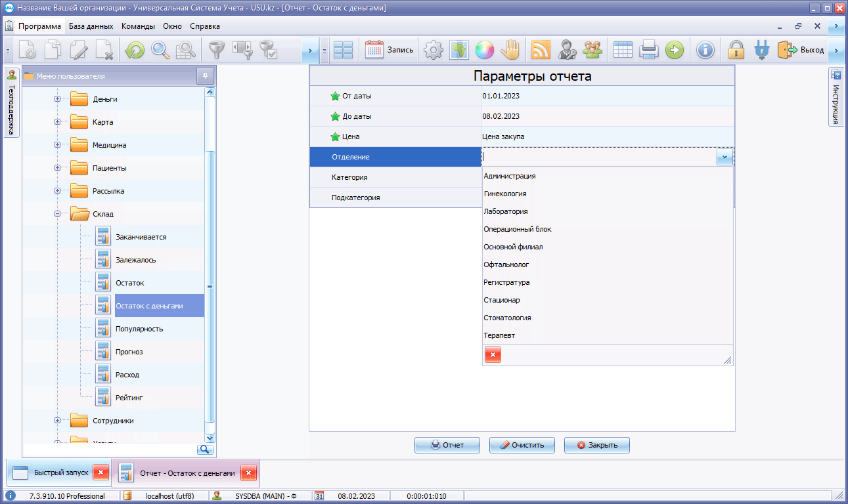
Task: Select Стоматология from department list
Action: pos(507,318)
